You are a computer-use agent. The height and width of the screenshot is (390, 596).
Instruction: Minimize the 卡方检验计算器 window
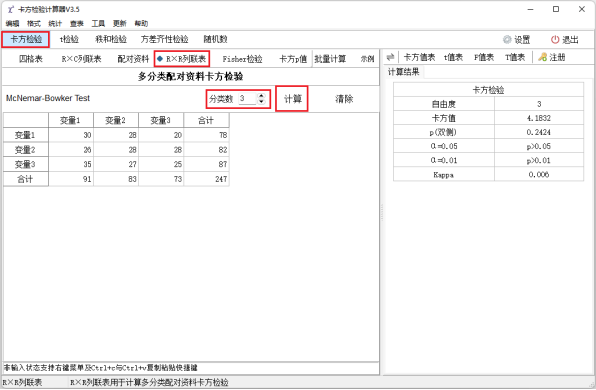click(x=530, y=9)
